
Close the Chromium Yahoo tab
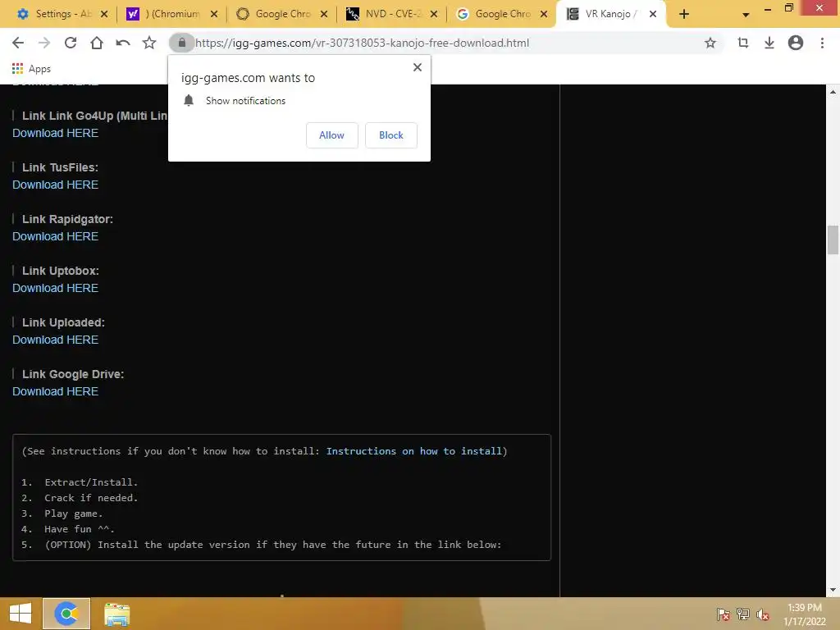tap(214, 15)
